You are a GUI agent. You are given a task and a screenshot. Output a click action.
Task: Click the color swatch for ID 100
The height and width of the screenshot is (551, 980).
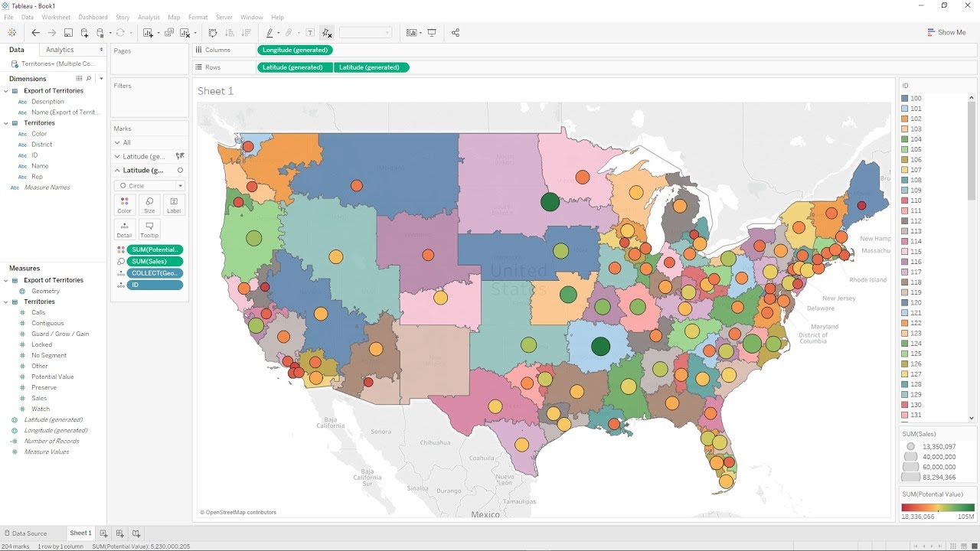[x=905, y=98]
